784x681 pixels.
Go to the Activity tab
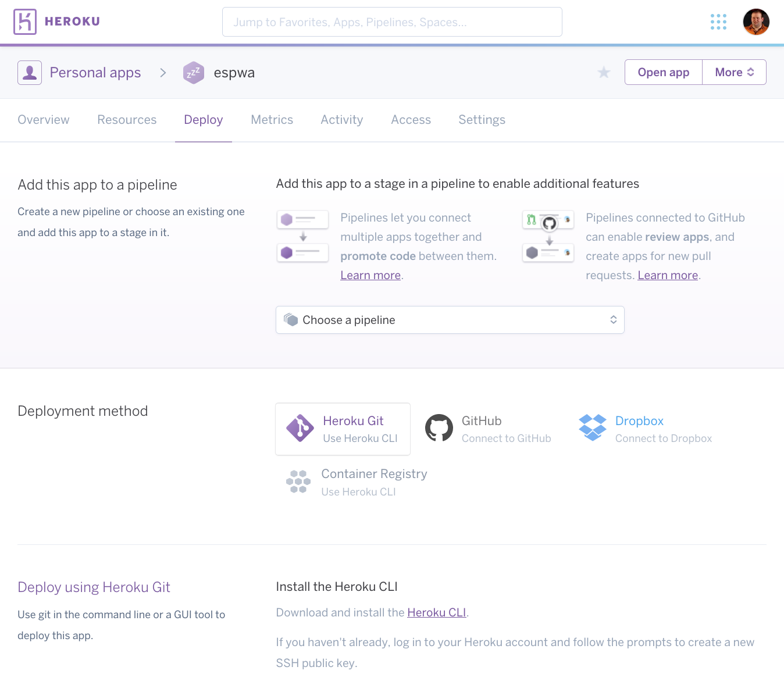pyautogui.click(x=342, y=120)
